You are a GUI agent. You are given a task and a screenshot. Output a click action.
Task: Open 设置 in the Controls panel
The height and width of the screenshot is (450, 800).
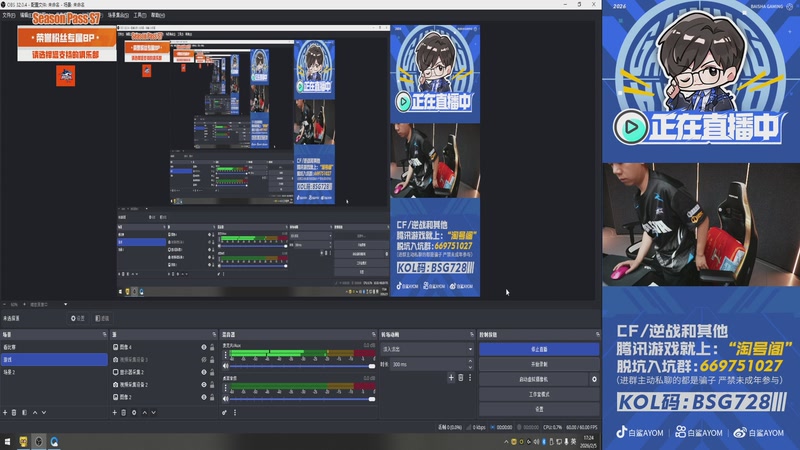pos(539,409)
